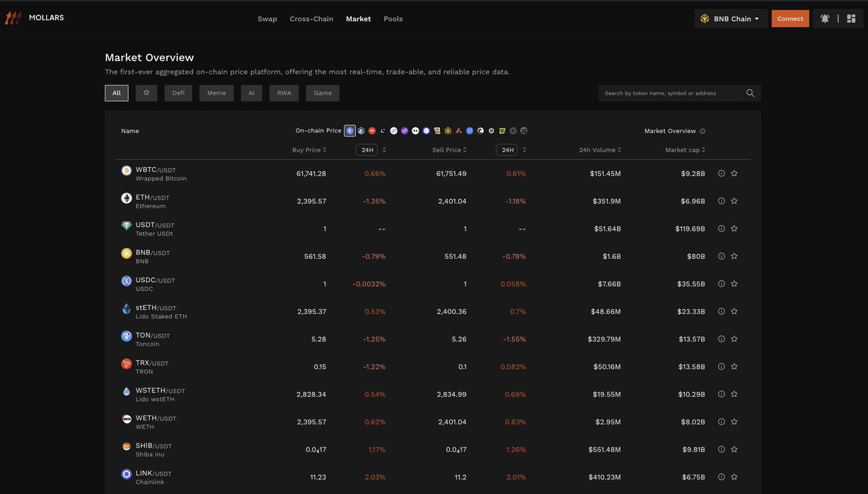This screenshot has height=494, width=868.
Task: Click the search magnifier icon
Action: pyautogui.click(x=750, y=93)
